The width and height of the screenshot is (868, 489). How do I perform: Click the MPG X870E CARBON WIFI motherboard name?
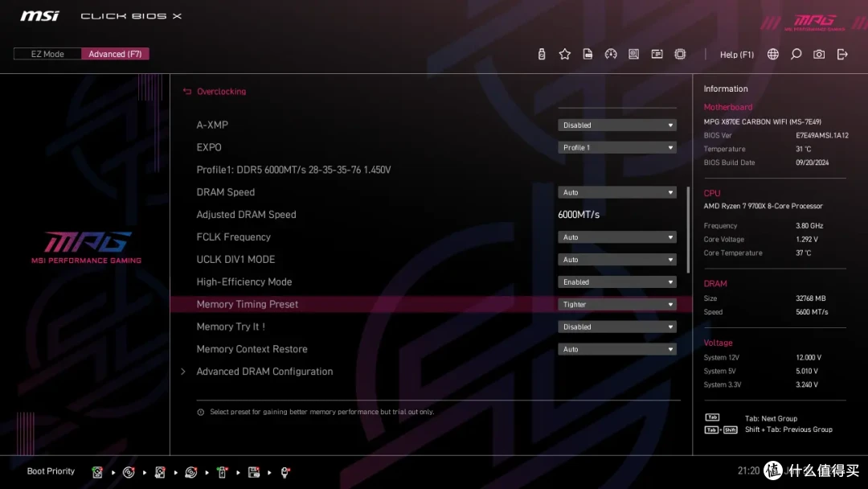(762, 121)
